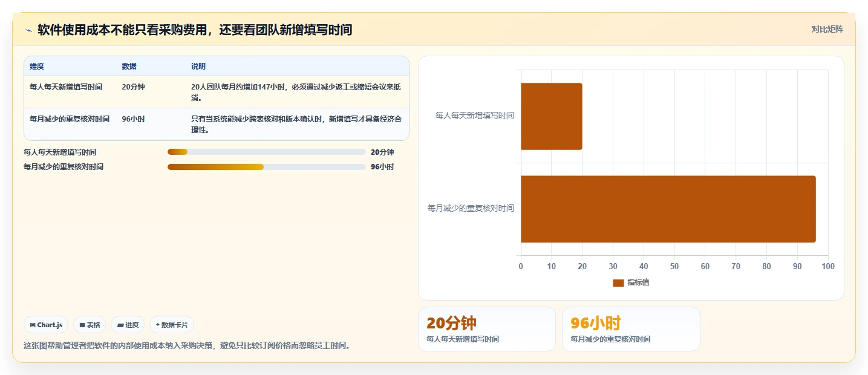
Task: Click the 96小时 value beside progress bar
Action: coord(382,167)
